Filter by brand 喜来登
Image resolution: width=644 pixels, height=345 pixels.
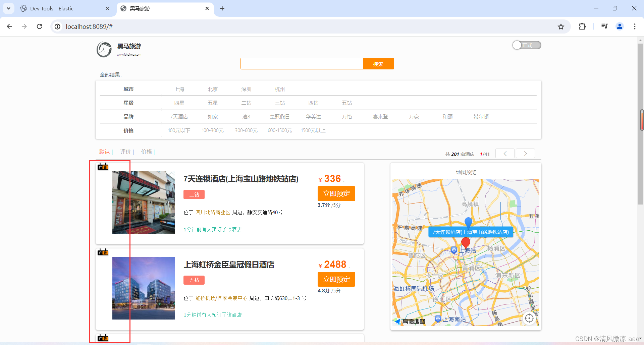380,117
